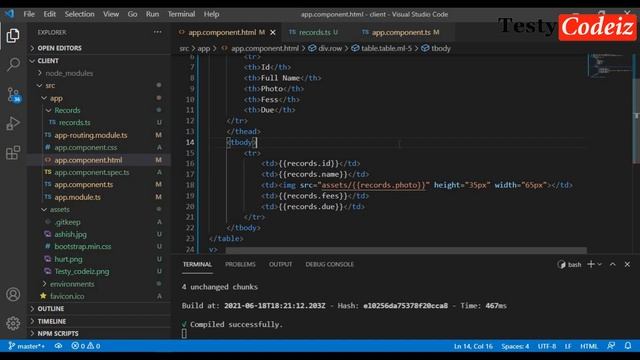
Task: Expand the TIMELINE section
Action: coord(52,321)
